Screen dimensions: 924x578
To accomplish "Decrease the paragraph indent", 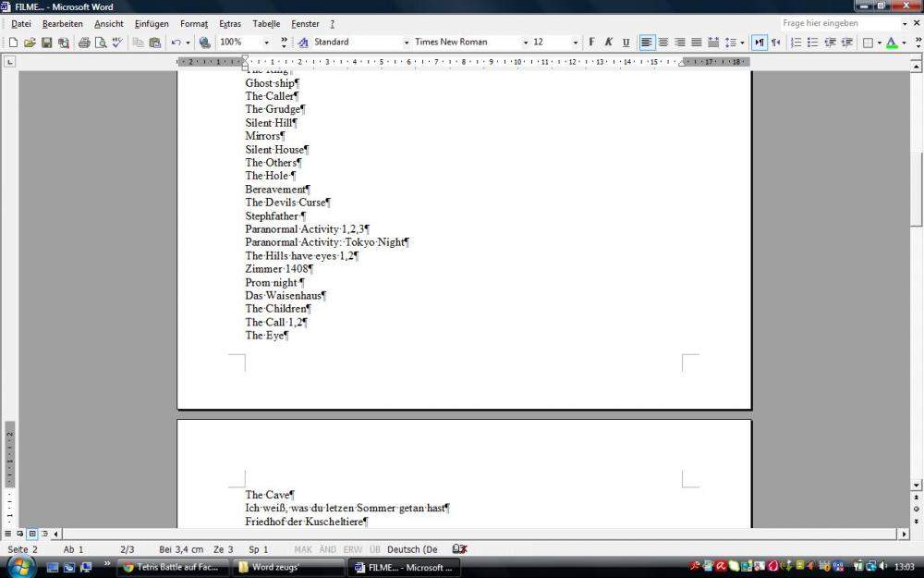I will (830, 43).
